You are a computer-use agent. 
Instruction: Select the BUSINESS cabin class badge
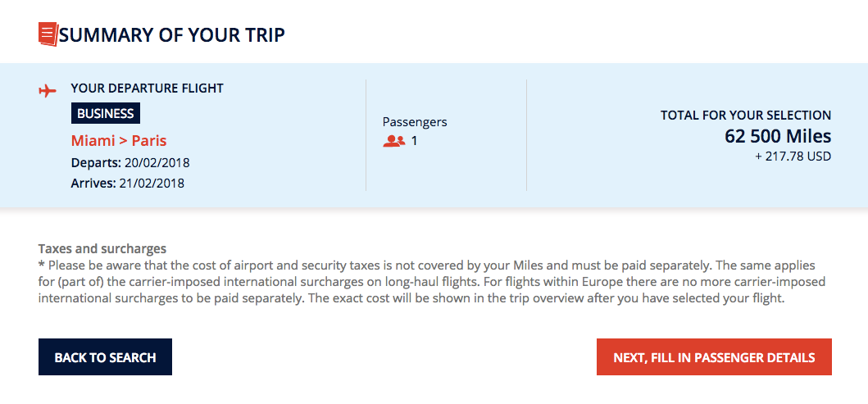point(106,114)
